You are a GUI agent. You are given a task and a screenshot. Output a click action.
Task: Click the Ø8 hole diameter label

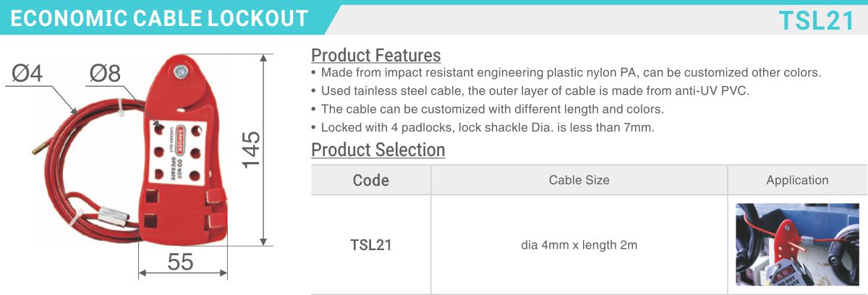point(106,74)
